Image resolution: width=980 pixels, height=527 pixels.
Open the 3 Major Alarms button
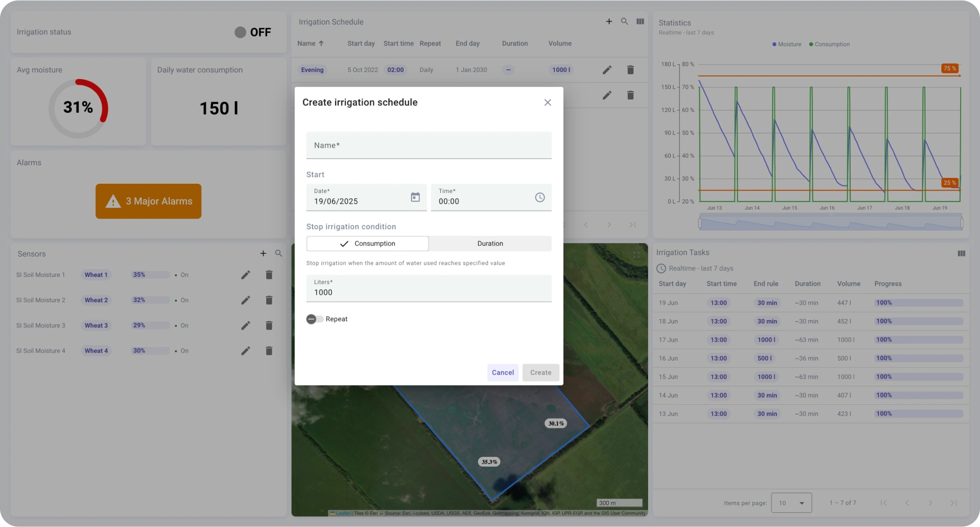click(x=149, y=202)
